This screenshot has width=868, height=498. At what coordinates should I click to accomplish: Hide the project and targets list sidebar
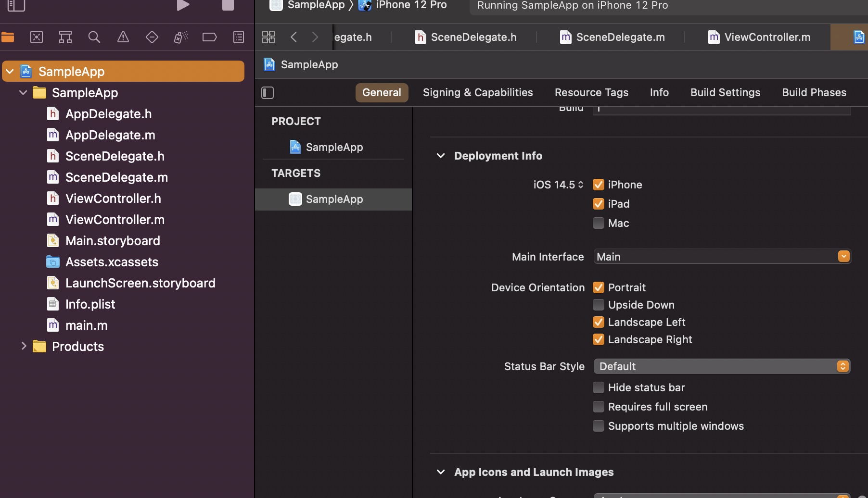point(268,93)
